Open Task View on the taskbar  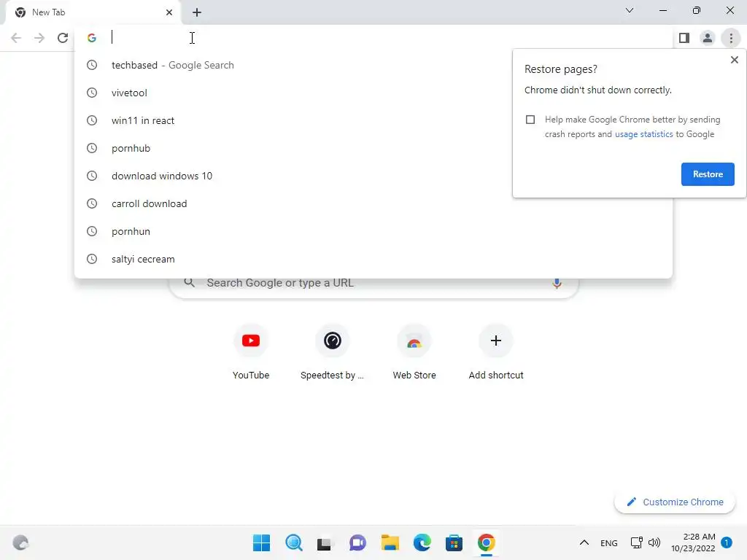coord(325,542)
